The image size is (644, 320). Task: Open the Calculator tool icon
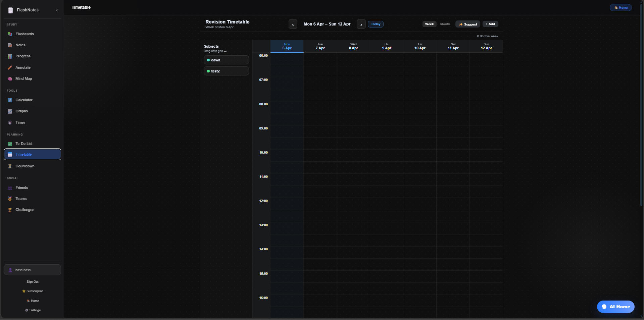point(10,100)
